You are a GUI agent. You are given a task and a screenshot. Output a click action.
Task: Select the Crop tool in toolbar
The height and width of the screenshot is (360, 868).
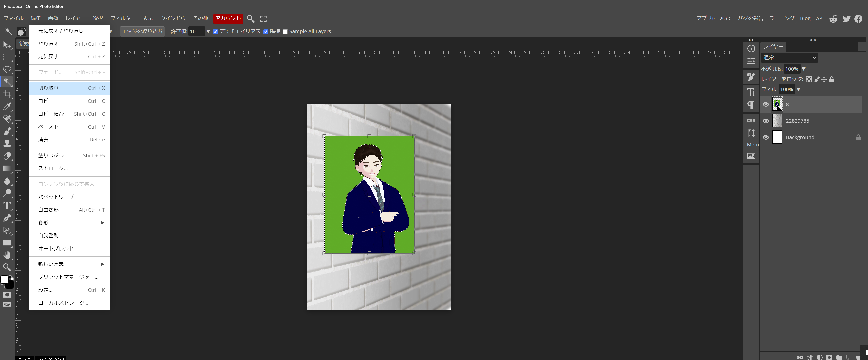pyautogui.click(x=7, y=94)
